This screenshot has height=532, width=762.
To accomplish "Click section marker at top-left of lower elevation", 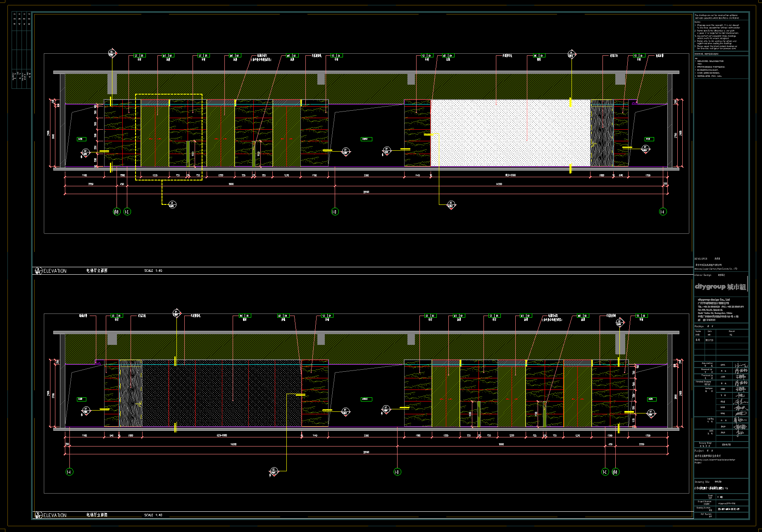I will click(x=176, y=313).
